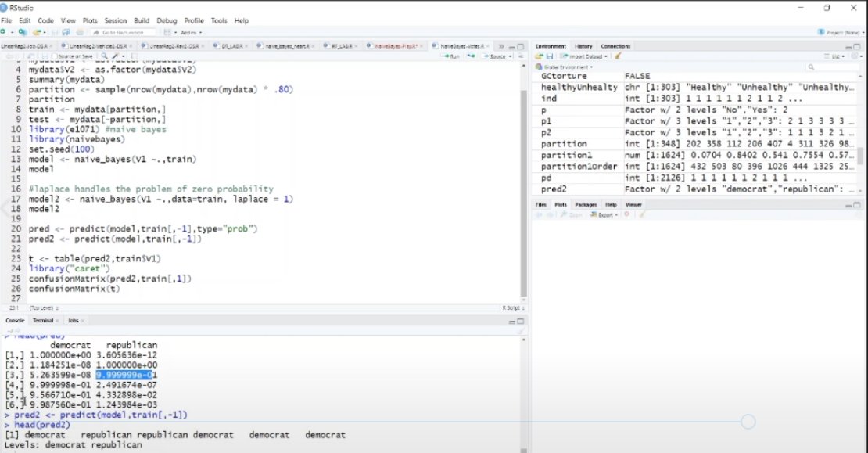Image resolution: width=868 pixels, height=453 pixels.
Task: Click the partition1order variable in Environment list
Action: coord(579,166)
